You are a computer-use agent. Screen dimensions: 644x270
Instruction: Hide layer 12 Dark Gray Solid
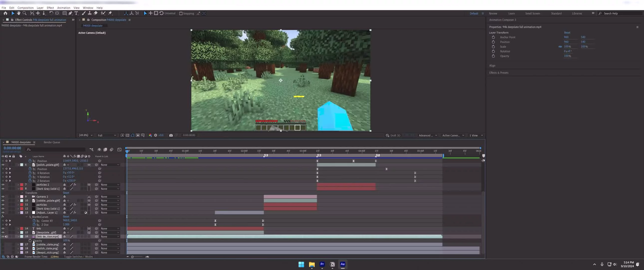tap(3, 209)
